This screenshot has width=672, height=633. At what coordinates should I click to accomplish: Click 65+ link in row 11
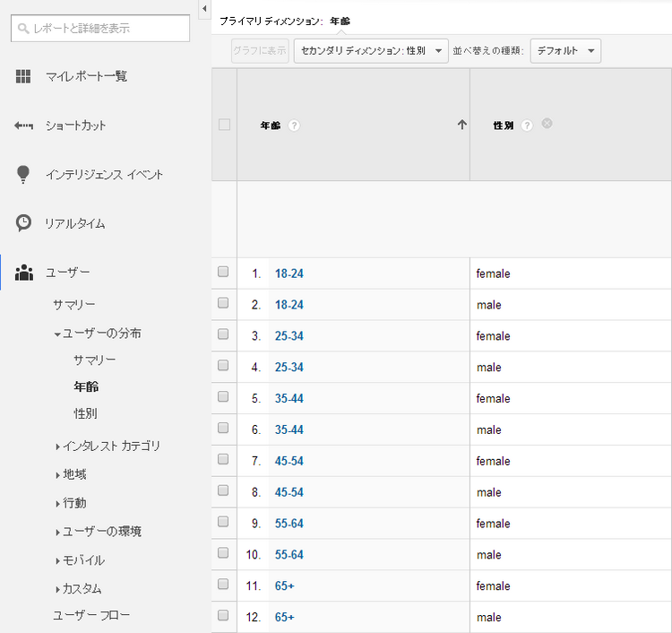pyautogui.click(x=285, y=585)
